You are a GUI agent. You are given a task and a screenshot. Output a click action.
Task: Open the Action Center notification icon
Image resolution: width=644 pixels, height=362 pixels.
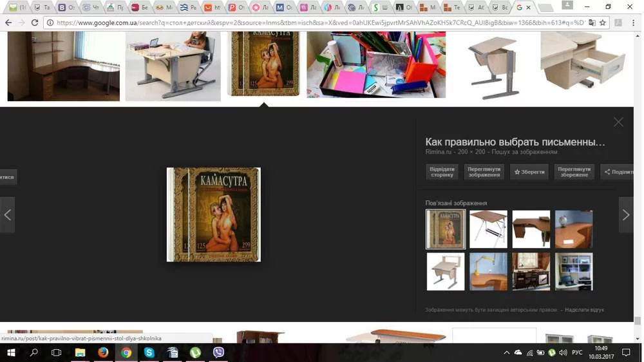coord(626,352)
